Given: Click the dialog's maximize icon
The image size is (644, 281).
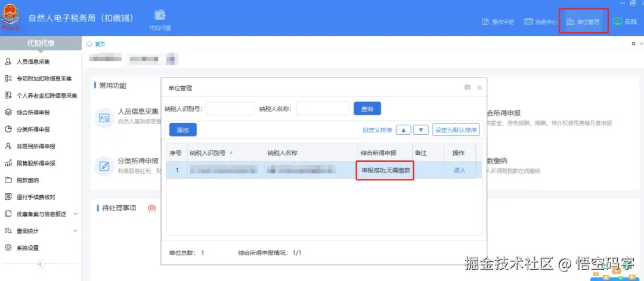Looking at the screenshot, I should click(467, 88).
